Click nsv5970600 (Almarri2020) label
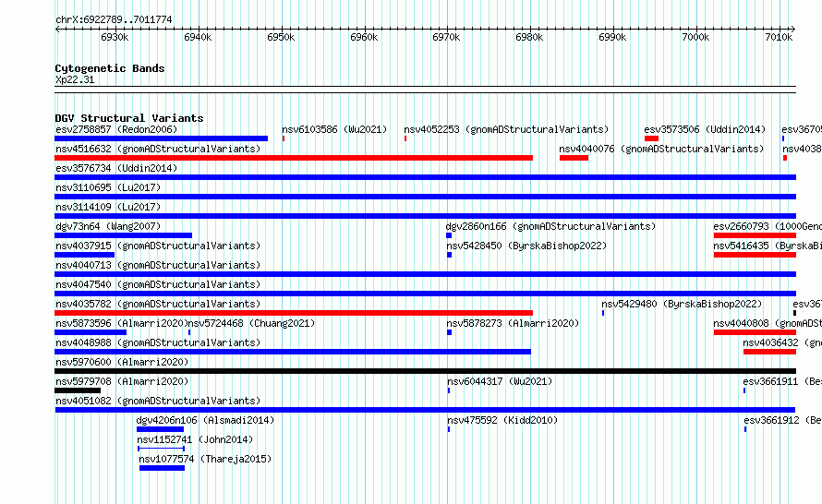This screenshot has width=822, height=504. tap(122, 362)
